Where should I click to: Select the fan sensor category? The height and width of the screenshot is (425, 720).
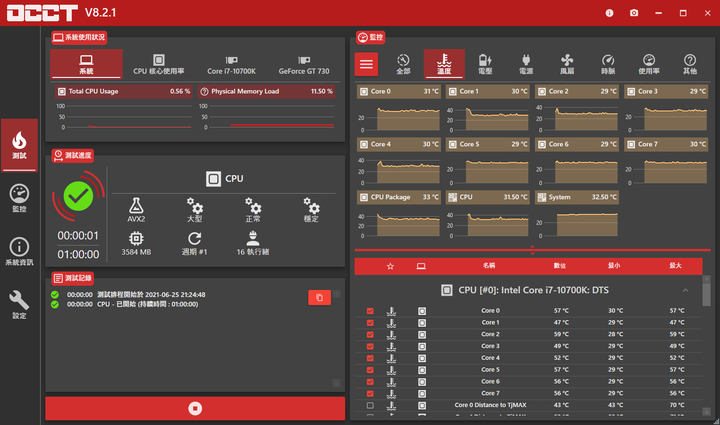pos(567,64)
